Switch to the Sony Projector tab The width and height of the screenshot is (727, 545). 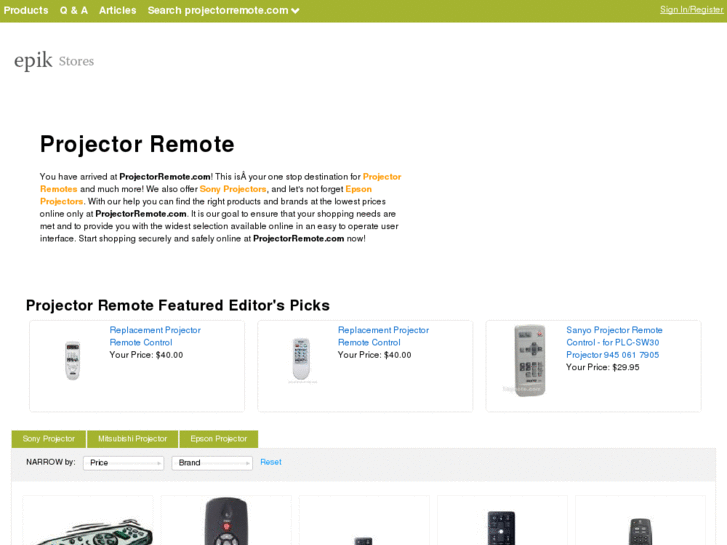[x=49, y=439]
